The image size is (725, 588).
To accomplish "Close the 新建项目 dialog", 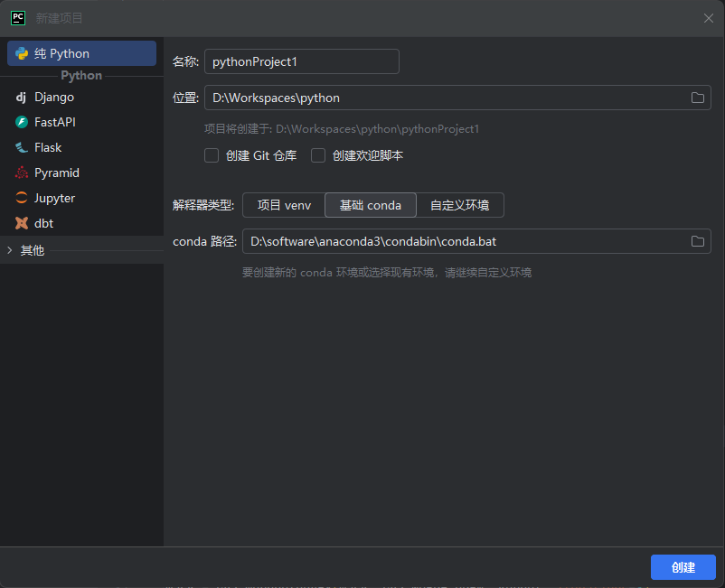I will click(x=709, y=17).
